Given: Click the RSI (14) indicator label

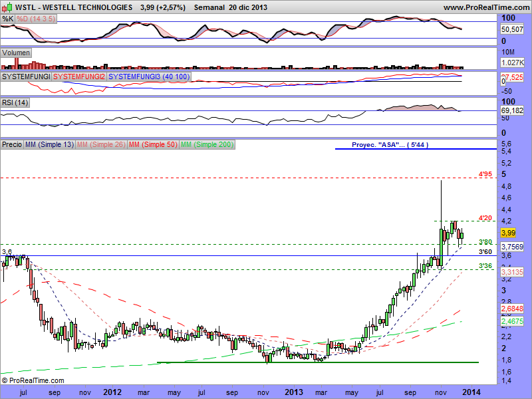Looking at the screenshot, I should tap(15, 102).
